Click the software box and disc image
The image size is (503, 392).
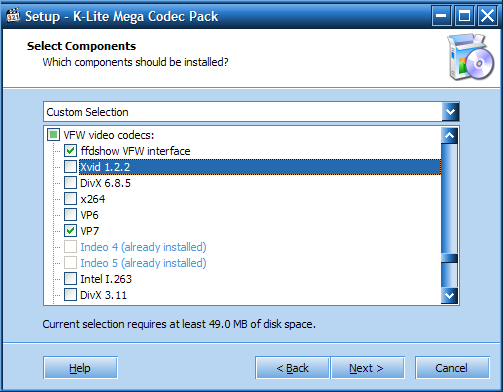click(x=470, y=57)
